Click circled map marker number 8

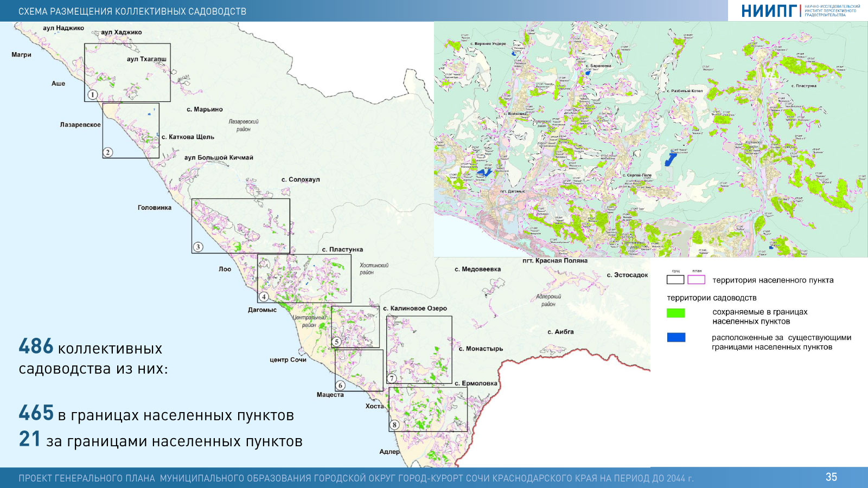(x=395, y=425)
